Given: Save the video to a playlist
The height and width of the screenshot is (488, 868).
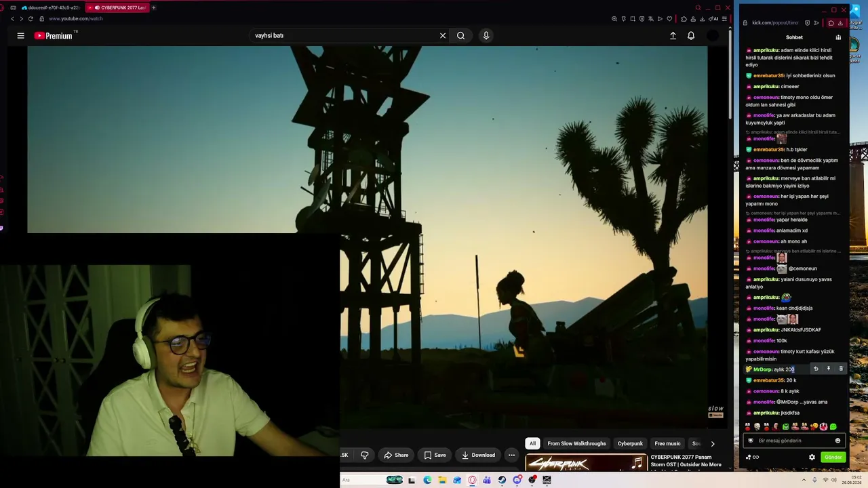Looking at the screenshot, I should click(435, 455).
